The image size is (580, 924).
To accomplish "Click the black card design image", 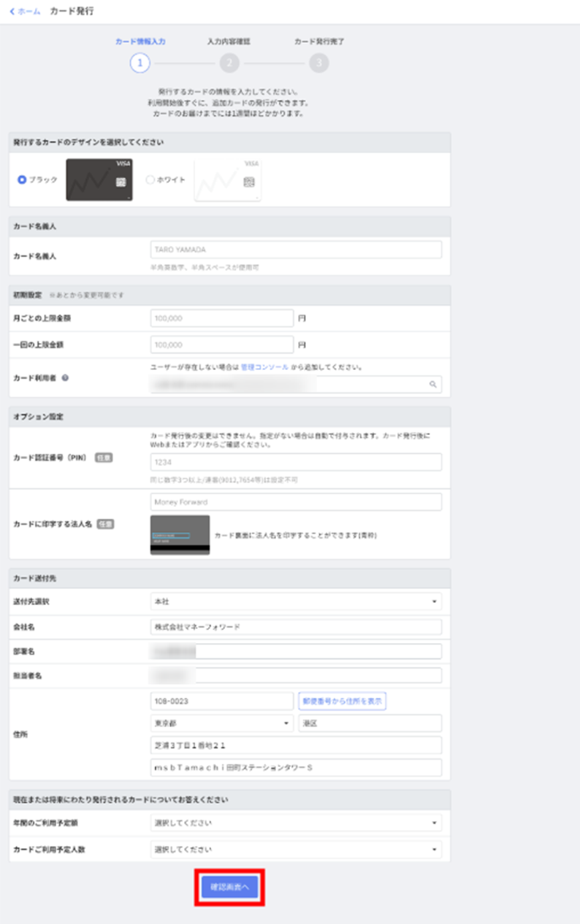I will tap(99, 180).
